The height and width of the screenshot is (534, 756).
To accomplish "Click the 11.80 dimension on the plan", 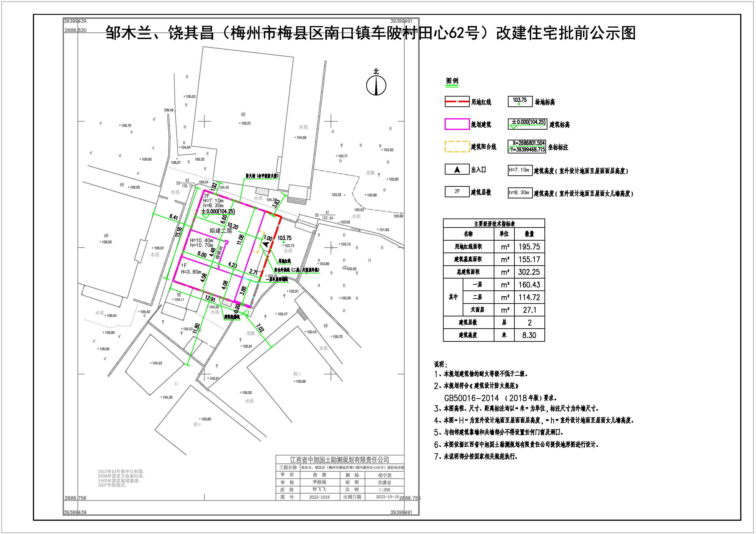I will 196,329.
